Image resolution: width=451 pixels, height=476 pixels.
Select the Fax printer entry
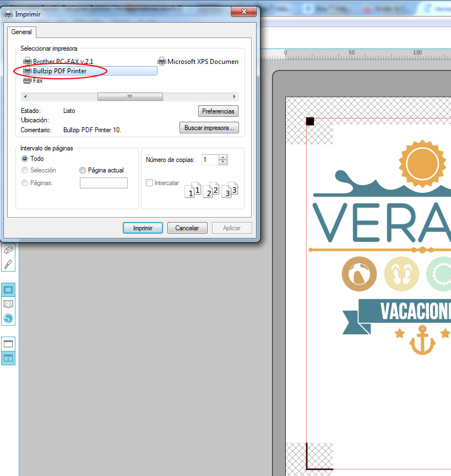pyautogui.click(x=33, y=81)
